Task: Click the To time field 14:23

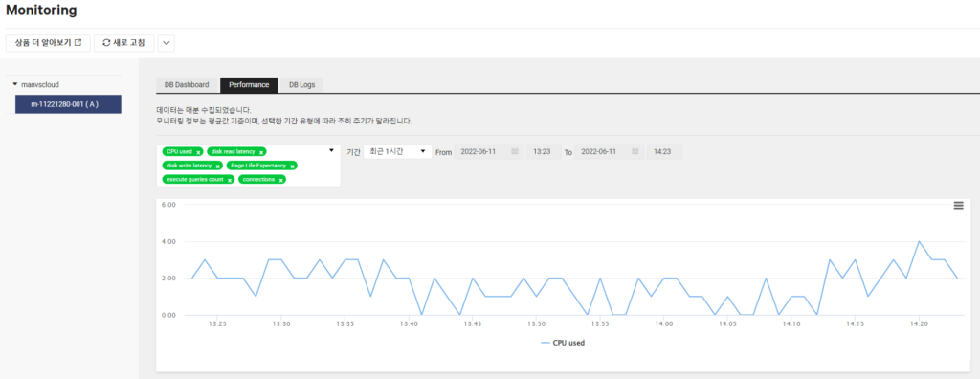Action: pos(664,152)
